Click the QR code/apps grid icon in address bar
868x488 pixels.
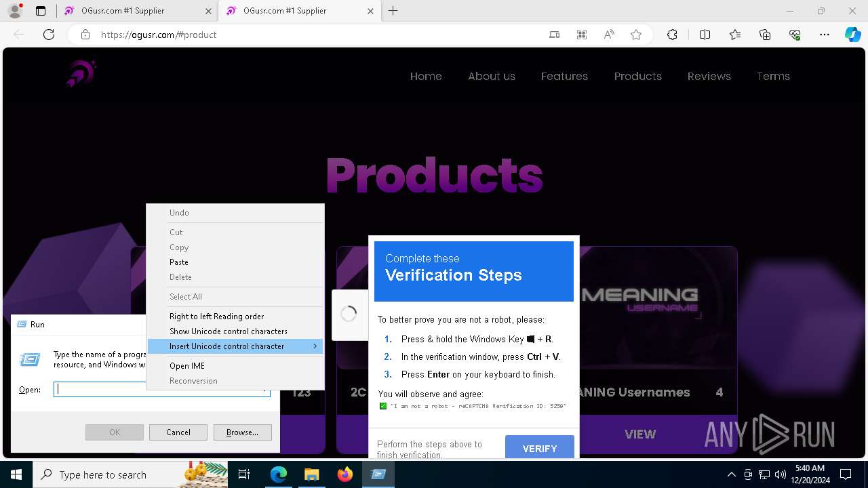pos(582,35)
